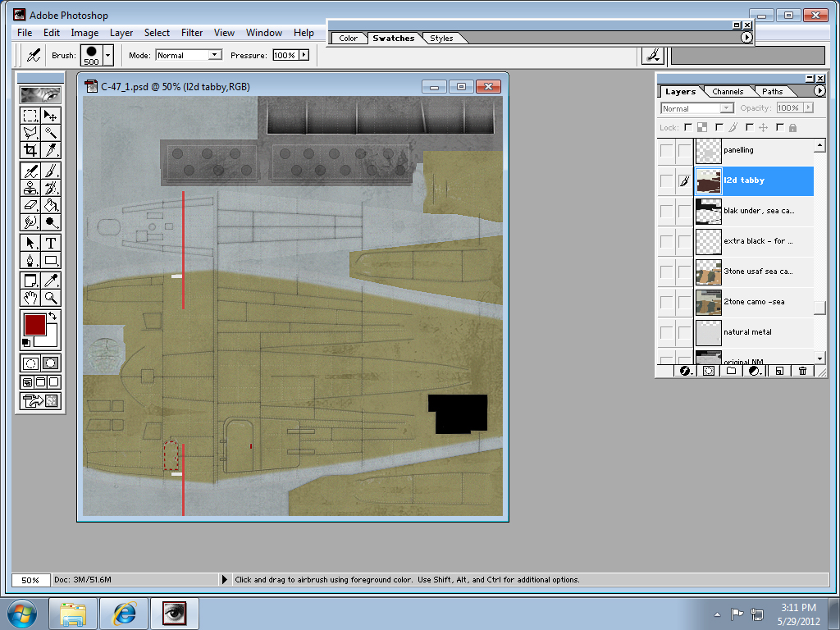Select the Airbrush tool in toolbox
This screenshot has width=840, height=630.
click(30, 171)
